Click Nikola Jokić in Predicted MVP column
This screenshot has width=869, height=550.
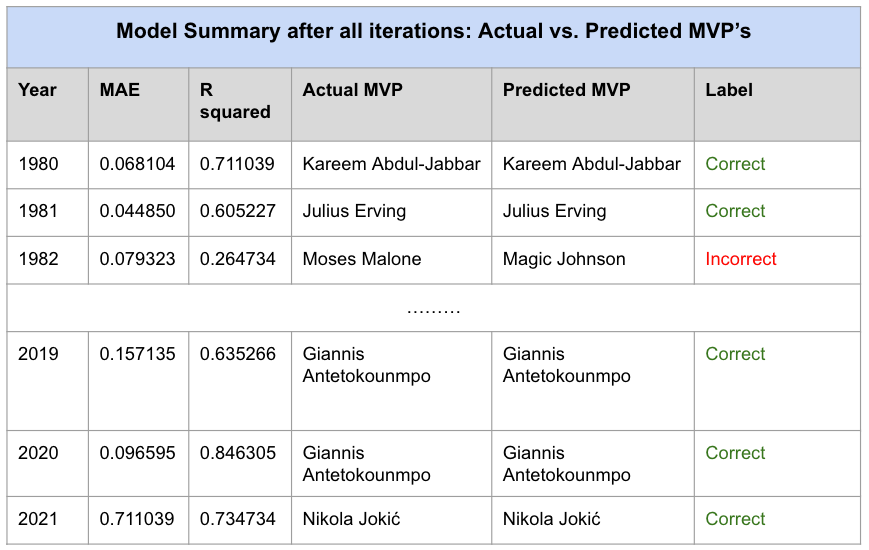[552, 519]
